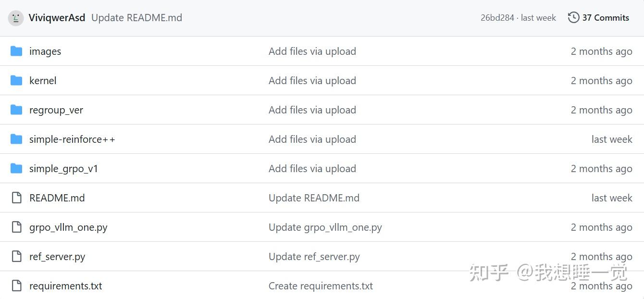Click the kernel folder icon
This screenshot has width=644, height=299.
point(16,80)
